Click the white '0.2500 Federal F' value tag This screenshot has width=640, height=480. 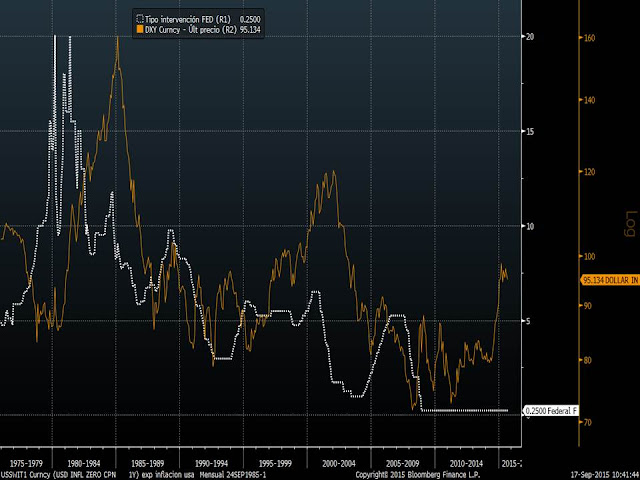(551, 411)
